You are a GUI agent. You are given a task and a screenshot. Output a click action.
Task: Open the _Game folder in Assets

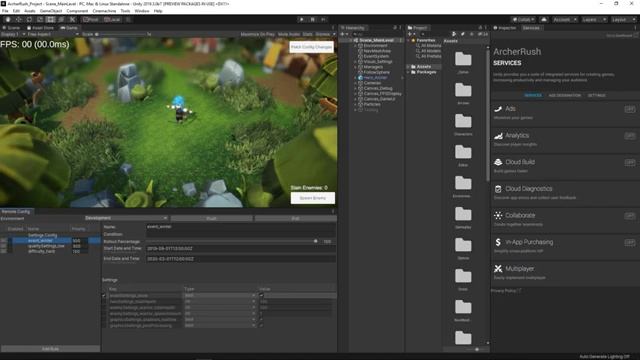463,59
